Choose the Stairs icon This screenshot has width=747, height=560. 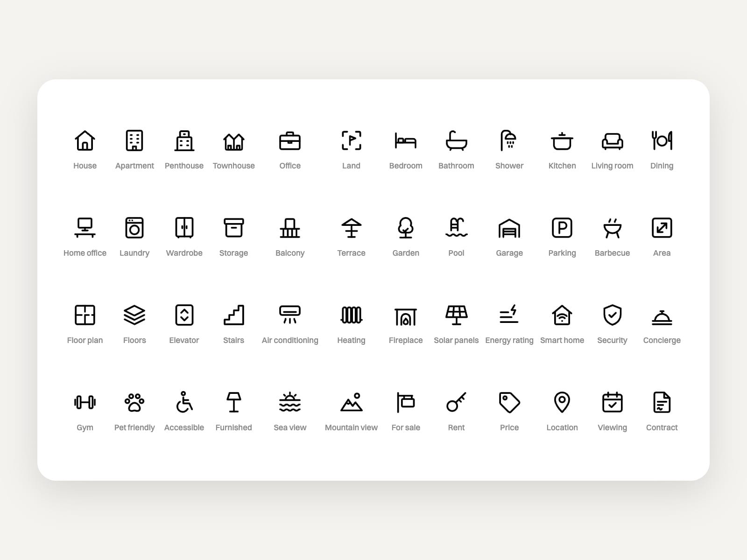234,315
